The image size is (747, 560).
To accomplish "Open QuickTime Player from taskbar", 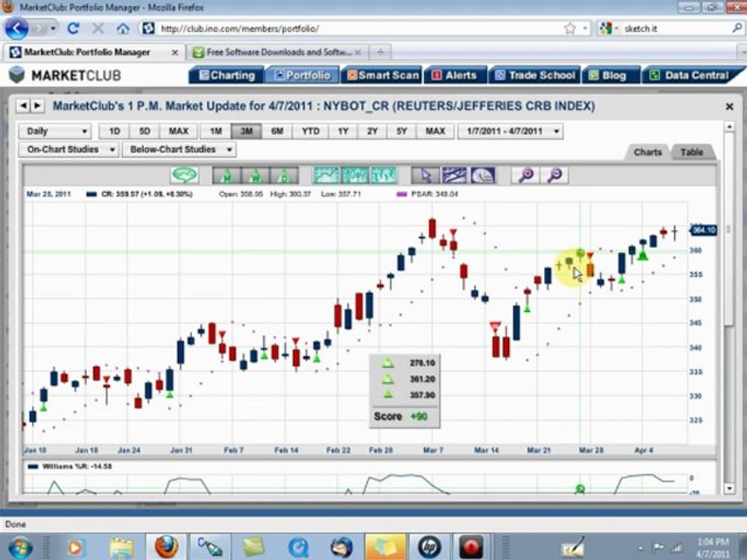I will (x=298, y=548).
